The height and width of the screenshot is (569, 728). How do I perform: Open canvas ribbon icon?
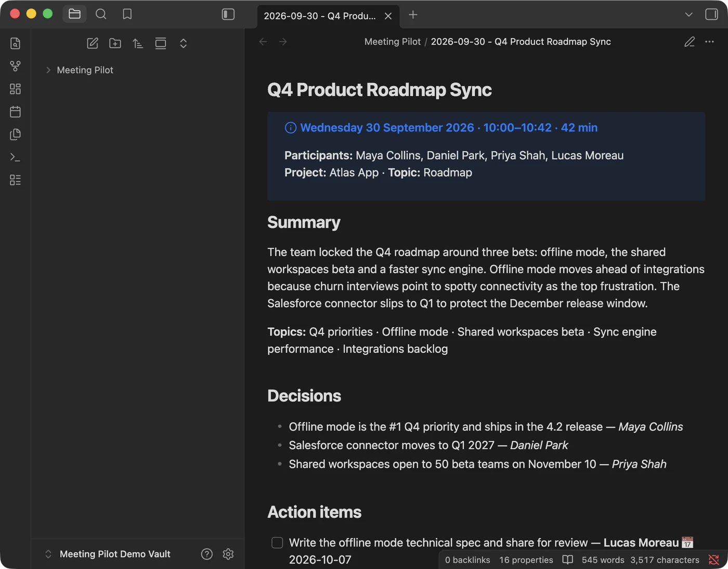[16, 89]
